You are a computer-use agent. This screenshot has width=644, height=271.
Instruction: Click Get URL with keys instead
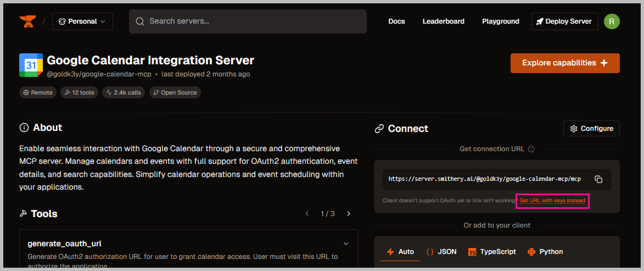point(552,201)
